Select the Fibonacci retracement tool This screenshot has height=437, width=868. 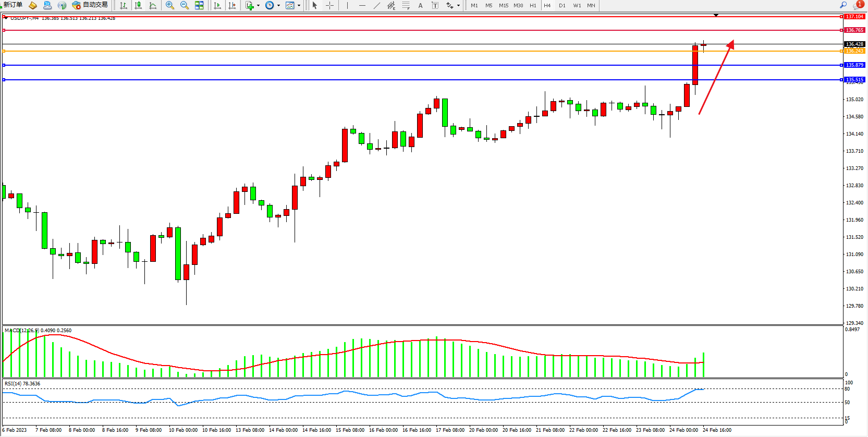pyautogui.click(x=406, y=5)
